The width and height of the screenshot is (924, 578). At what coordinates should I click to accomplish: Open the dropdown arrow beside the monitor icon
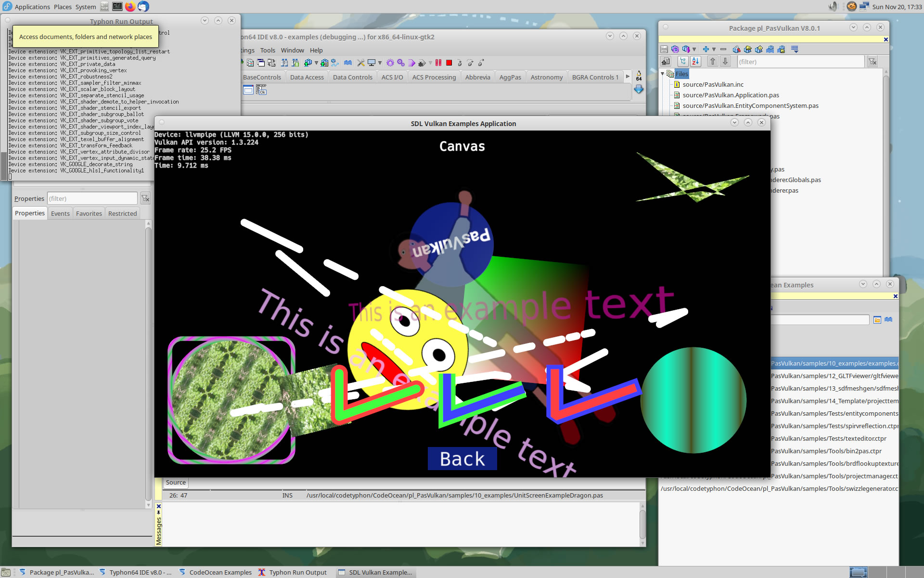coord(380,63)
